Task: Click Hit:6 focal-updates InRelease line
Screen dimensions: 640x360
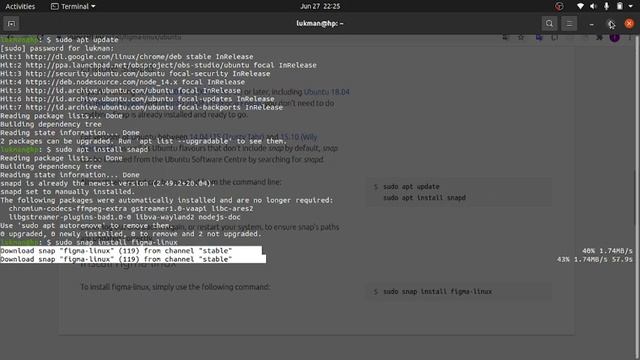Action: [x=137, y=99]
